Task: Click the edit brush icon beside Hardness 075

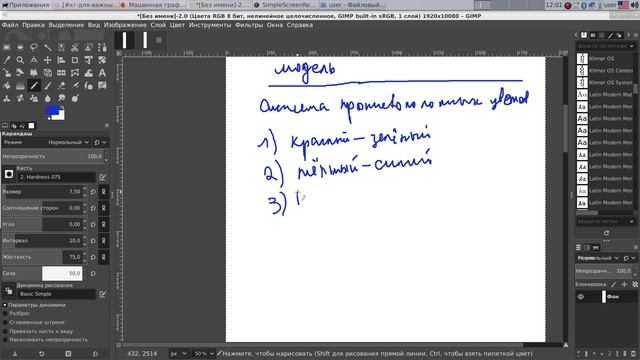Action: pos(102,177)
